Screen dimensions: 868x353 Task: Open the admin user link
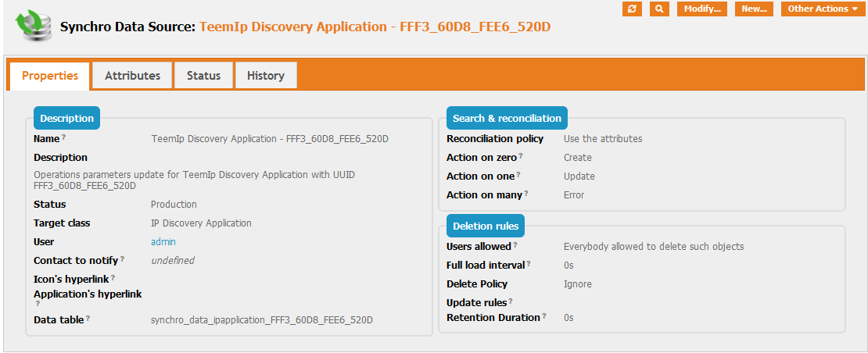click(x=163, y=242)
